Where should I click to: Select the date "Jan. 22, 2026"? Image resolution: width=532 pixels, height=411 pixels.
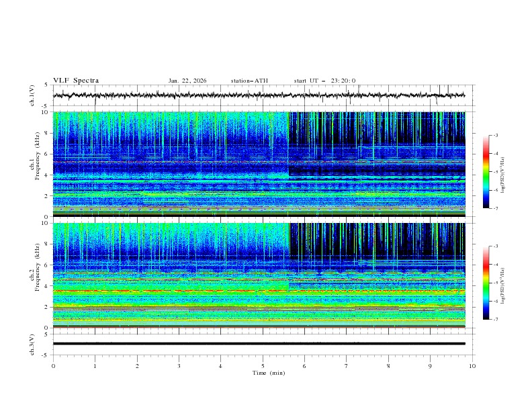point(187,81)
